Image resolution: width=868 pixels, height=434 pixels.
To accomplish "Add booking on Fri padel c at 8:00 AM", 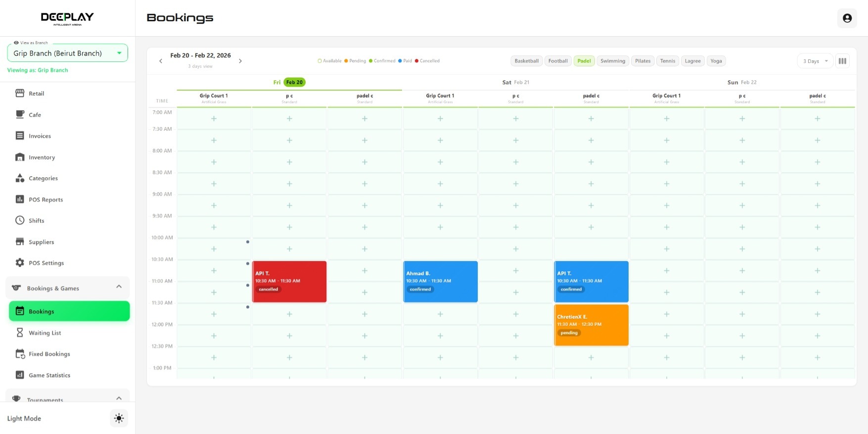I will point(365,162).
